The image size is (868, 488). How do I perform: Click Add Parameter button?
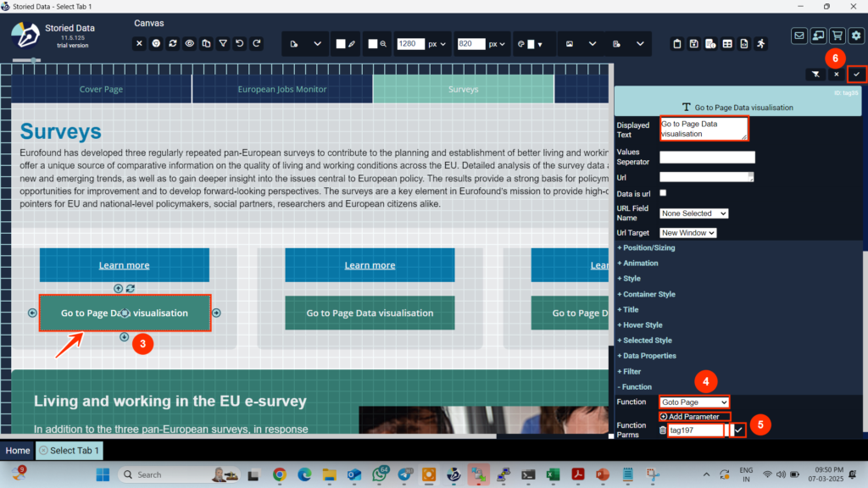pyautogui.click(x=694, y=417)
